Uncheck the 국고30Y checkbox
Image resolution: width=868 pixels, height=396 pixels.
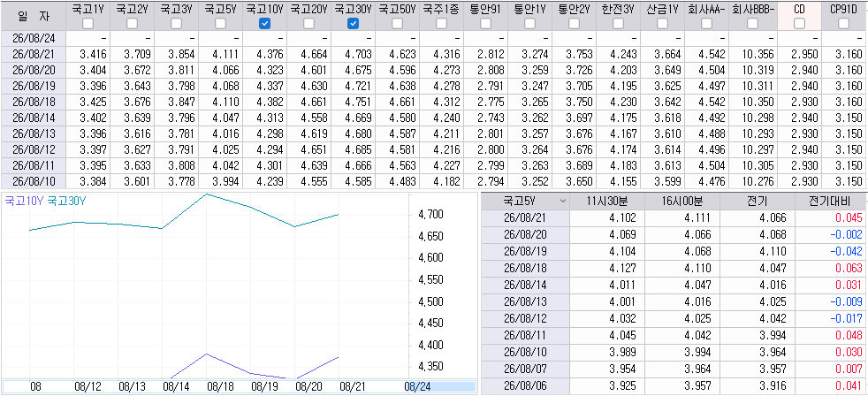(x=354, y=23)
